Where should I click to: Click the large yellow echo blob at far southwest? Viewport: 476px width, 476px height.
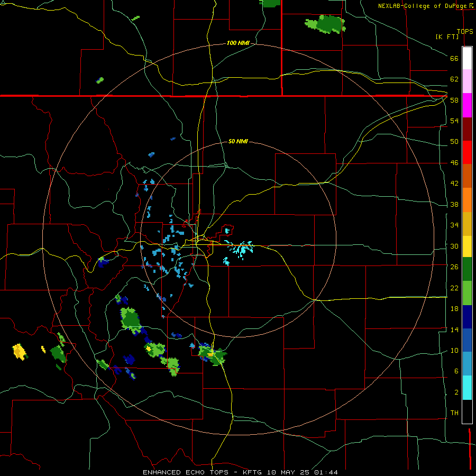[20, 352]
